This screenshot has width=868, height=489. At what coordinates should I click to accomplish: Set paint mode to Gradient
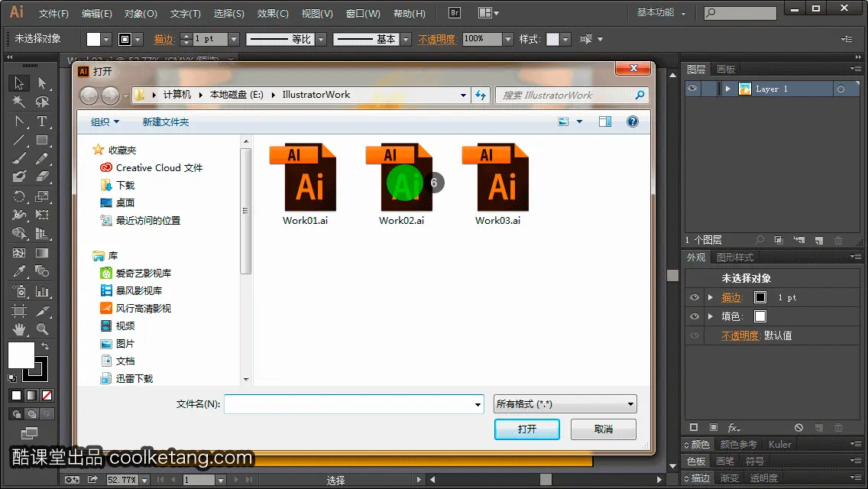tap(31, 396)
